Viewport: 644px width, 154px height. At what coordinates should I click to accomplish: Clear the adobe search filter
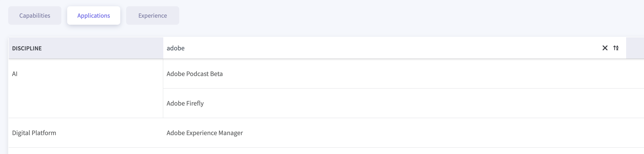[605, 48]
